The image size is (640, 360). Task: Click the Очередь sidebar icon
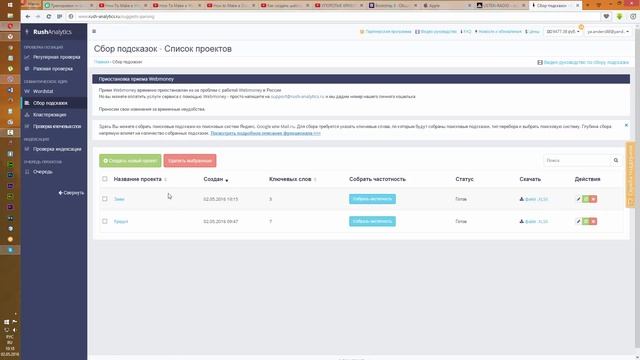tap(27, 172)
